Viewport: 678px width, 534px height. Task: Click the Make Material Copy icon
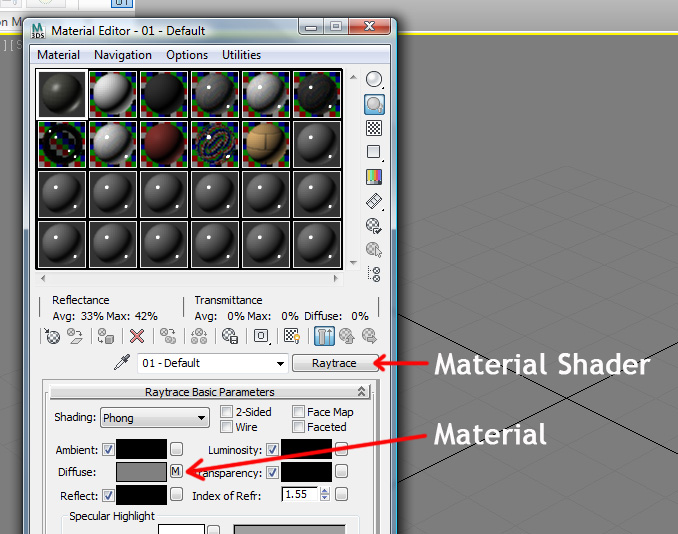(x=168, y=336)
